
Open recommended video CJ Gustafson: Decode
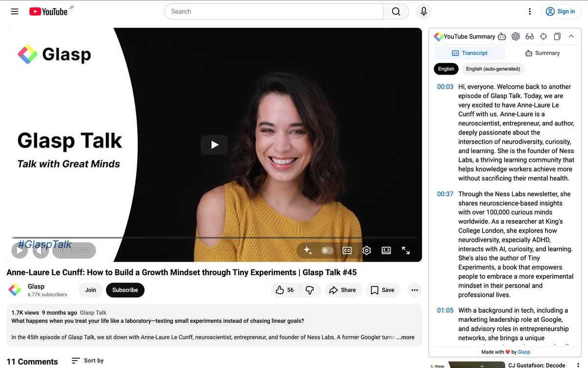coord(537,365)
